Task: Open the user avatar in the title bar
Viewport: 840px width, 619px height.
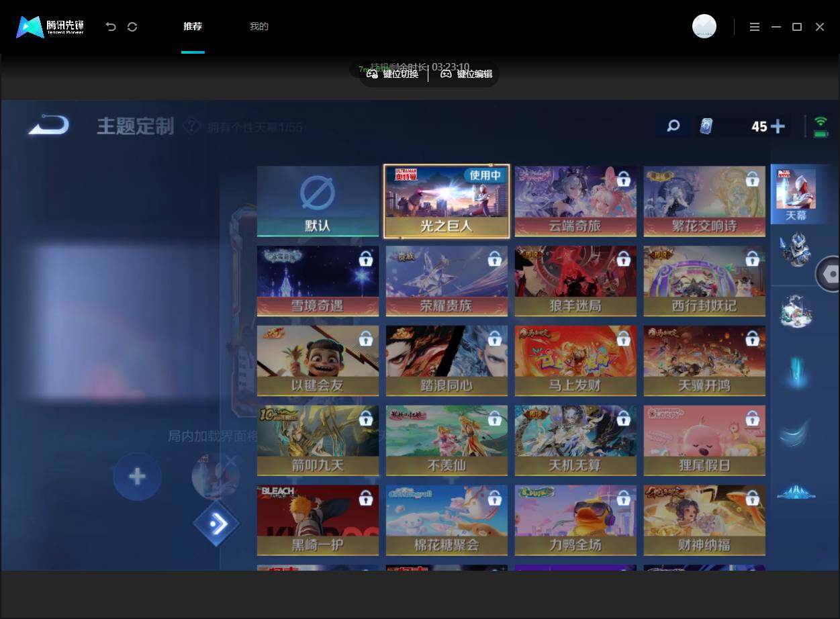Action: coord(704,26)
